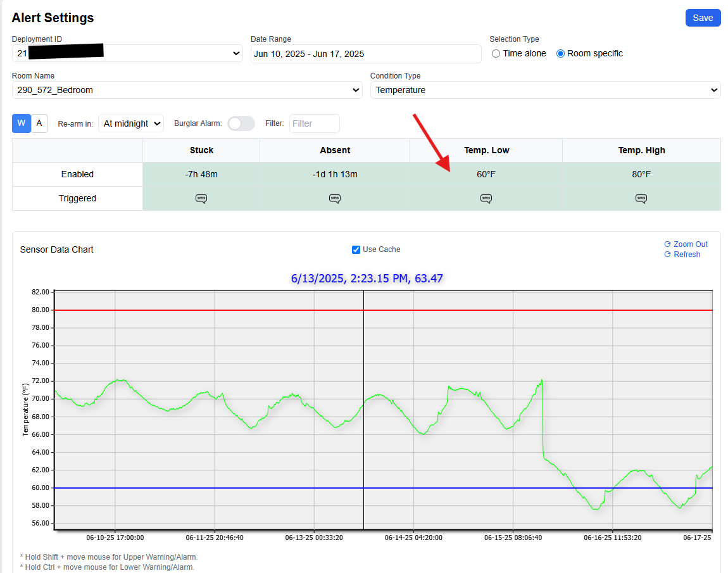728x573 pixels.
Task: Toggle the Burglar Alarm switch
Action: (241, 123)
